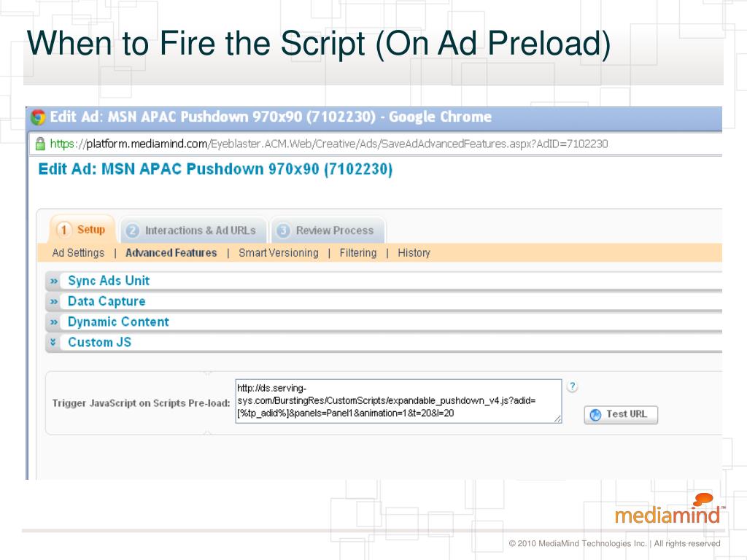Grab the textarea resize handle corner

[557, 419]
